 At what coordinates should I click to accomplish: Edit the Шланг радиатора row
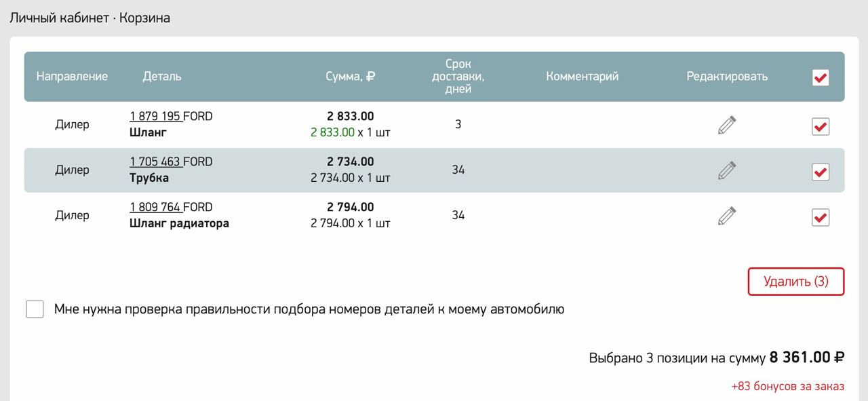[727, 216]
